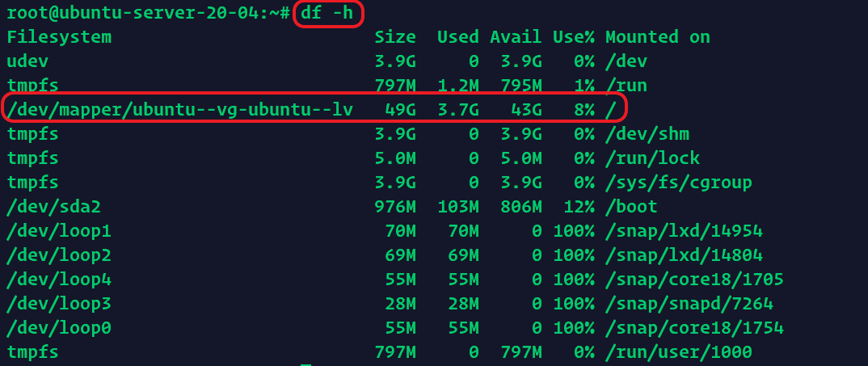This screenshot has height=366, width=868.
Task: Click the '28M' size of /dev/loop3
Action: coord(400,304)
